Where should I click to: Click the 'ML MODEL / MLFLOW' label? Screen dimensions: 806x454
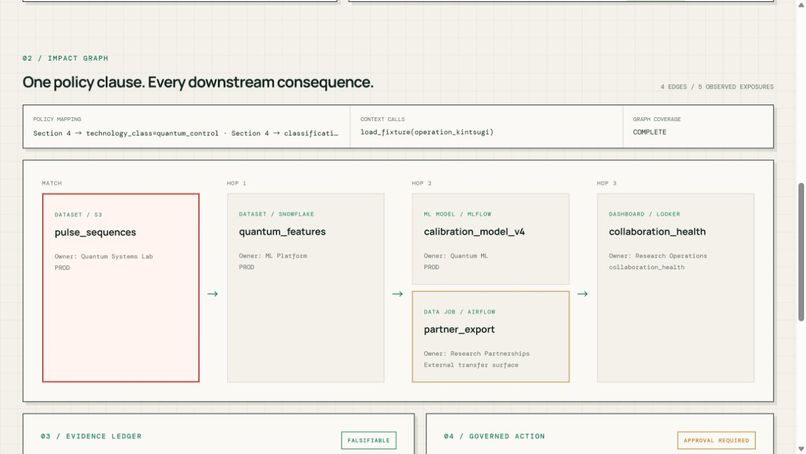[x=457, y=214]
